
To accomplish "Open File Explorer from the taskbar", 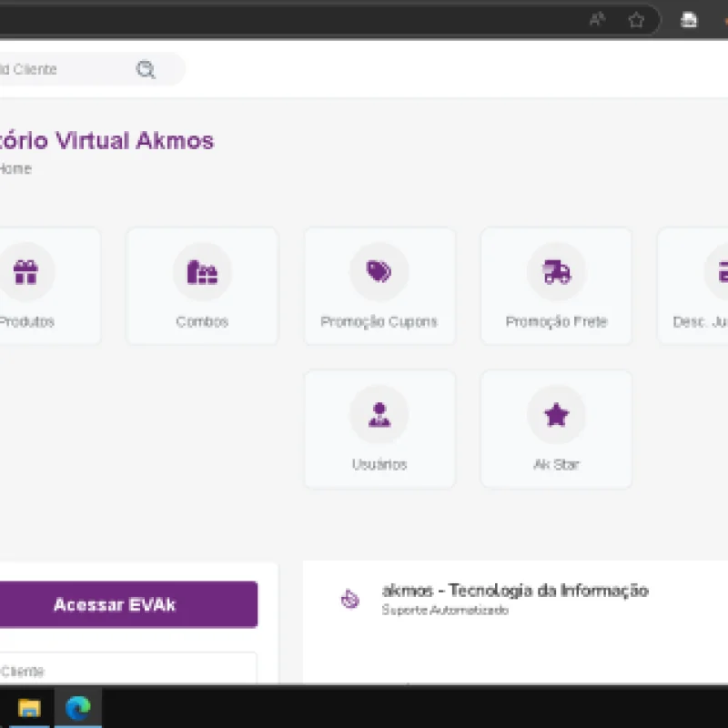I will pyautogui.click(x=30, y=708).
